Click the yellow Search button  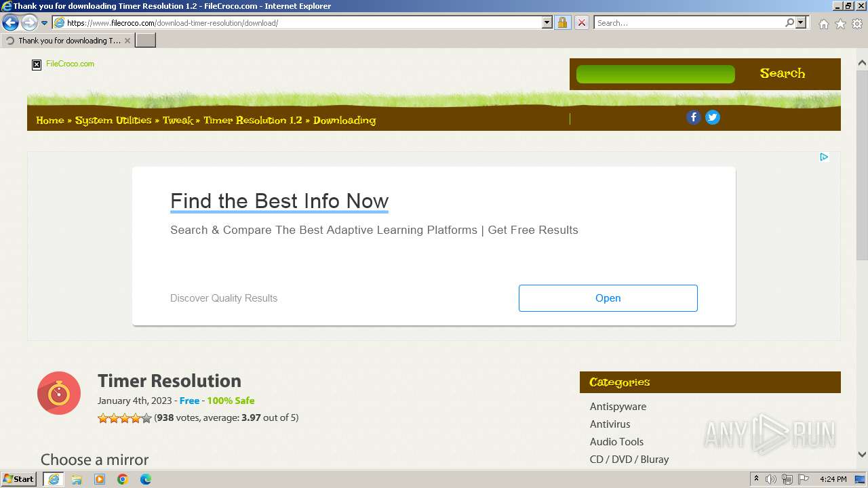[783, 73]
